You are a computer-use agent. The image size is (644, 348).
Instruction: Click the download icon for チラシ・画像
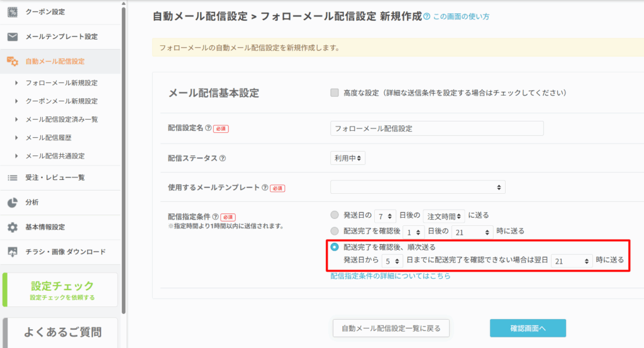pos(13,252)
